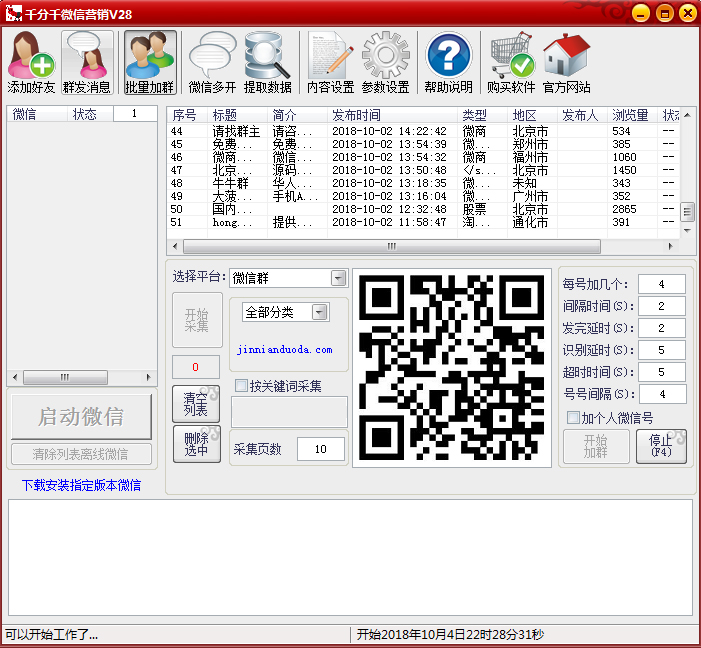The height and width of the screenshot is (648, 701).
Task: Click the group list scroll-down arrow
Action: coord(687,230)
